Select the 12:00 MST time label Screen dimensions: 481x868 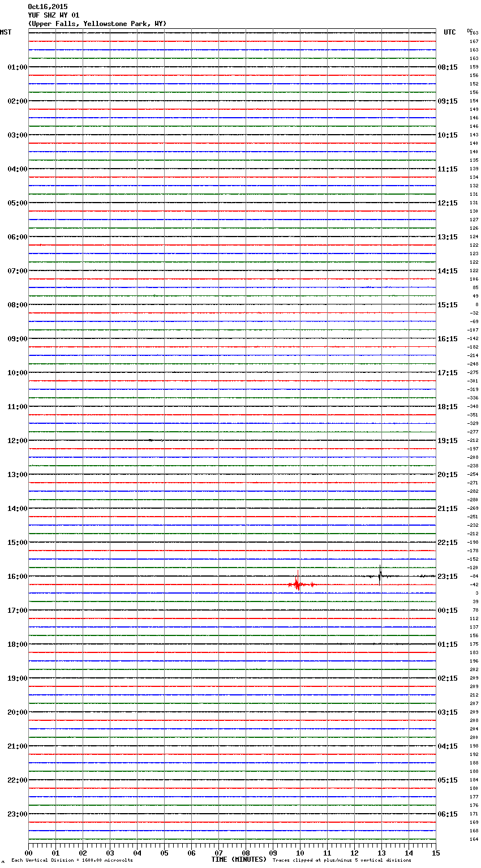[x=18, y=441]
